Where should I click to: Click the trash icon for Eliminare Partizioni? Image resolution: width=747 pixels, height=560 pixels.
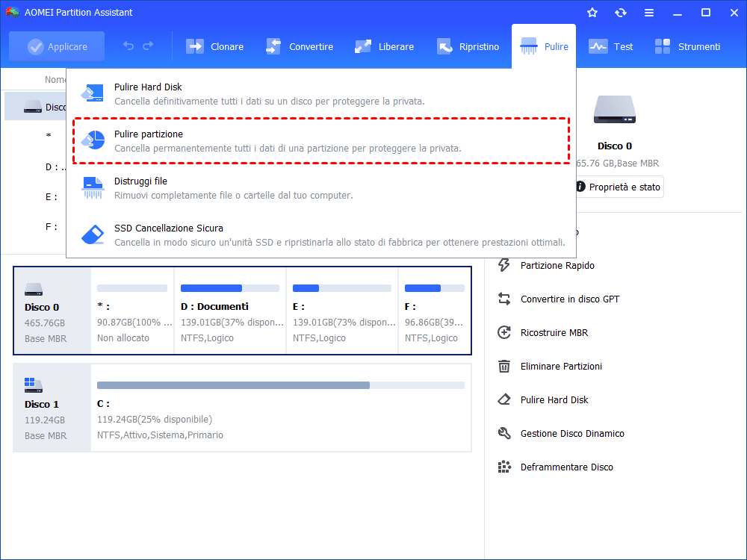pos(504,366)
